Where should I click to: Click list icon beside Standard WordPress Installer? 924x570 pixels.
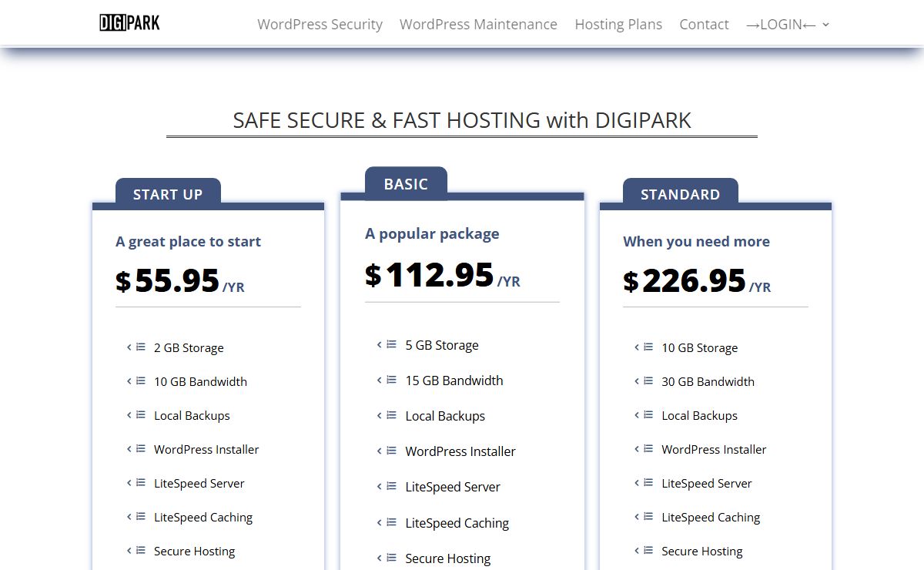pyautogui.click(x=644, y=449)
